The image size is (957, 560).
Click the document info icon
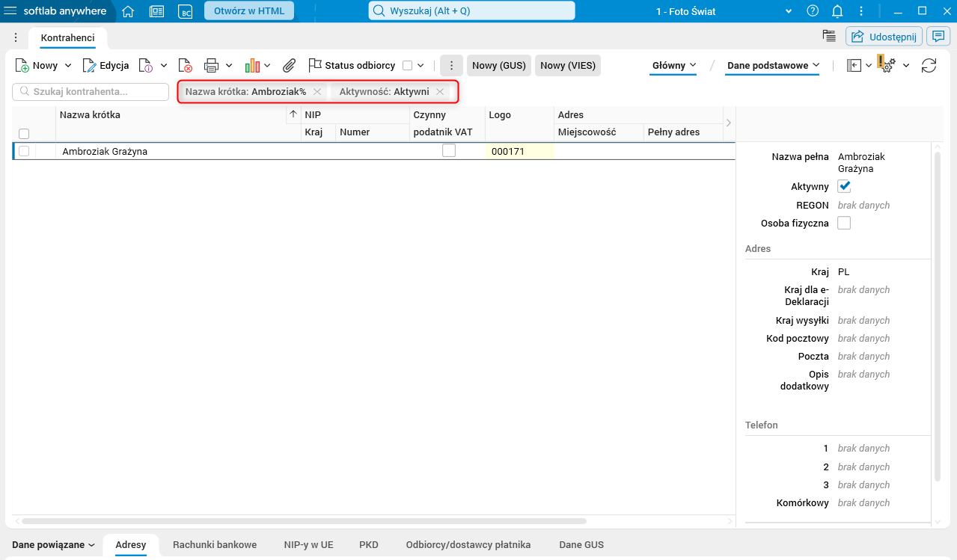click(146, 66)
